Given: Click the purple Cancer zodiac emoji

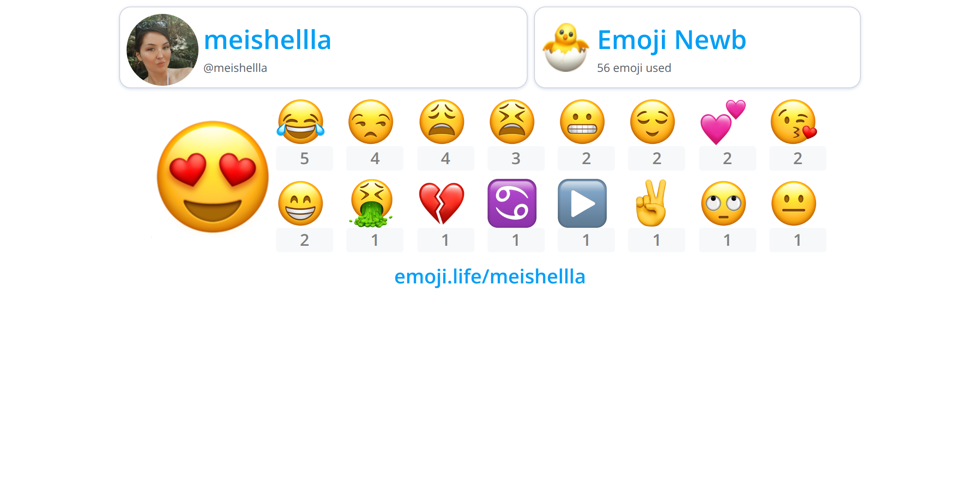Looking at the screenshot, I should tap(512, 203).
